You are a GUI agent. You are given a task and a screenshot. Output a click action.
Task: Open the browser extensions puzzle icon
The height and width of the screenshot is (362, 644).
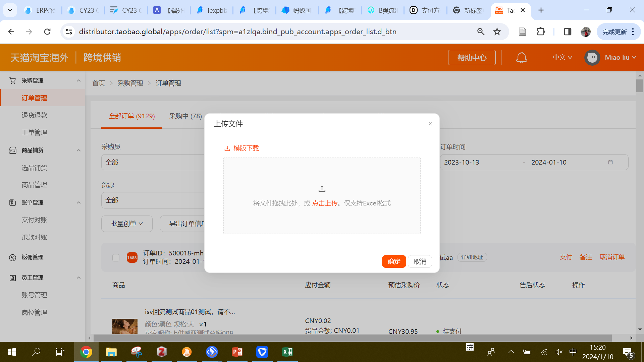pos(541,32)
